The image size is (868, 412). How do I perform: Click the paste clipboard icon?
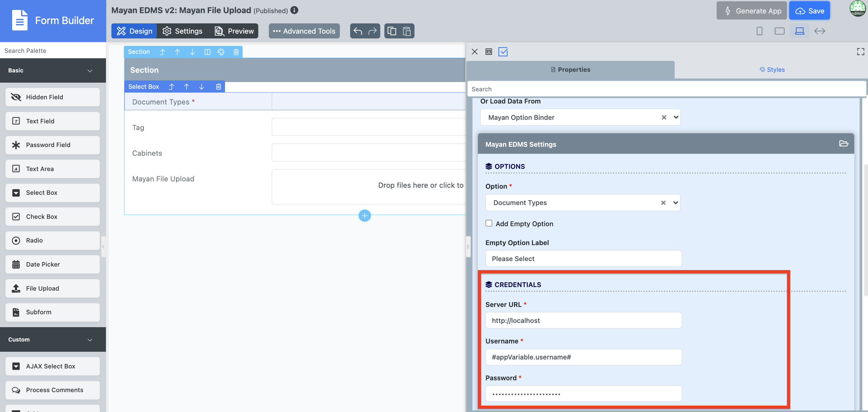click(407, 31)
